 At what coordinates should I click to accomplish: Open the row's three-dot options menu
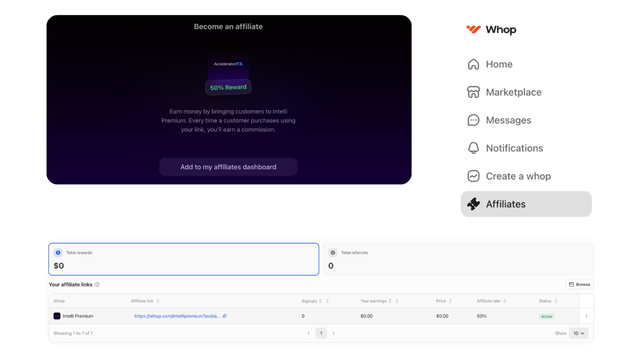pos(586,316)
